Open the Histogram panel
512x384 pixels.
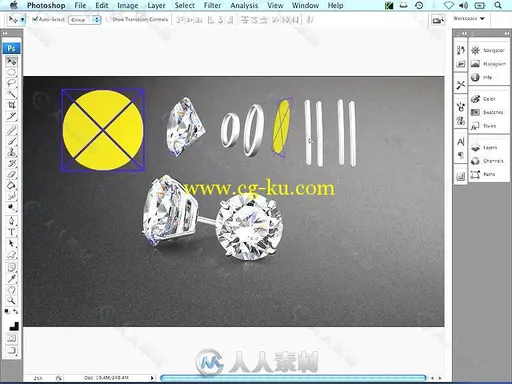(488, 64)
